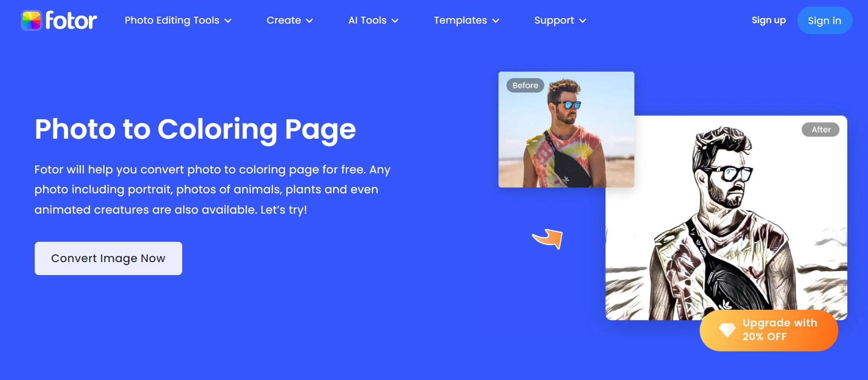The image size is (868, 380).
Task: Open the Photo Editing Tools menu
Action: click(x=172, y=20)
